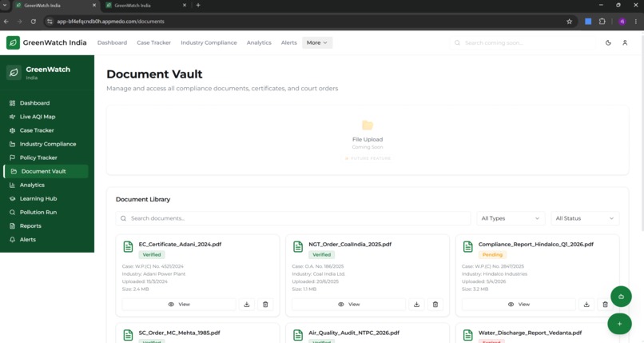Go to Analytics in top navigation
This screenshot has height=343, width=644.
(259, 42)
